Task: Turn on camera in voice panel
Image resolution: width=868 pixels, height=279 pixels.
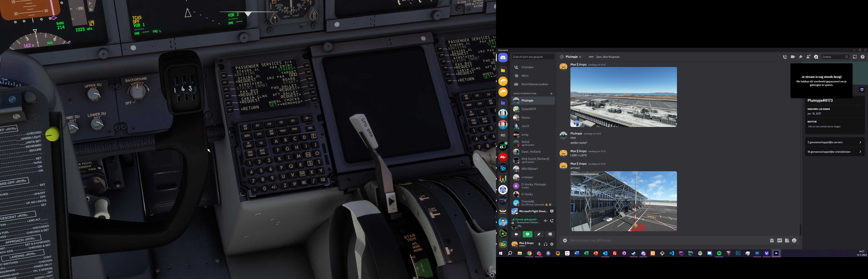Action: pos(516,234)
